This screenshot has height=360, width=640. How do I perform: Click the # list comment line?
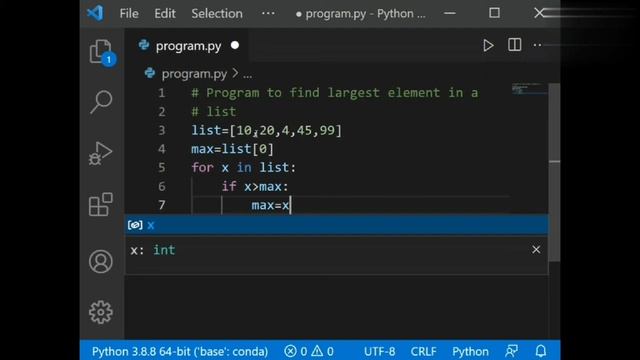pos(214,112)
